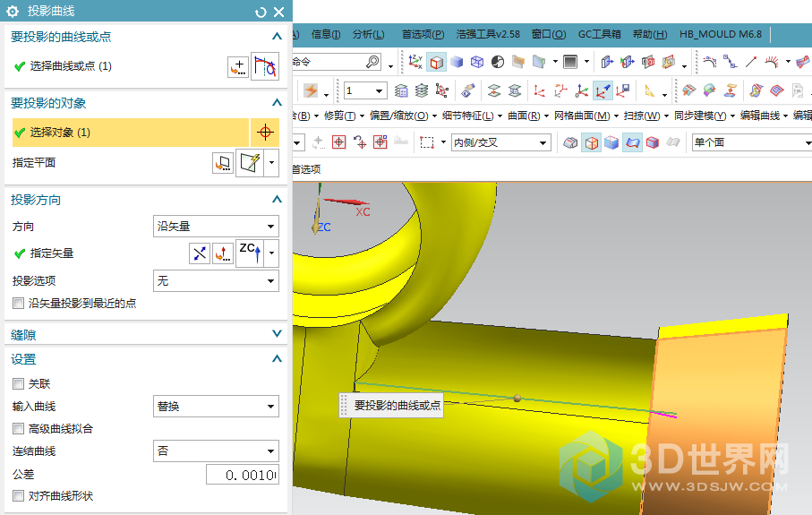Open the 单个面 face rule dropdown
Viewport: 812px width, 515px height.
(x=752, y=142)
